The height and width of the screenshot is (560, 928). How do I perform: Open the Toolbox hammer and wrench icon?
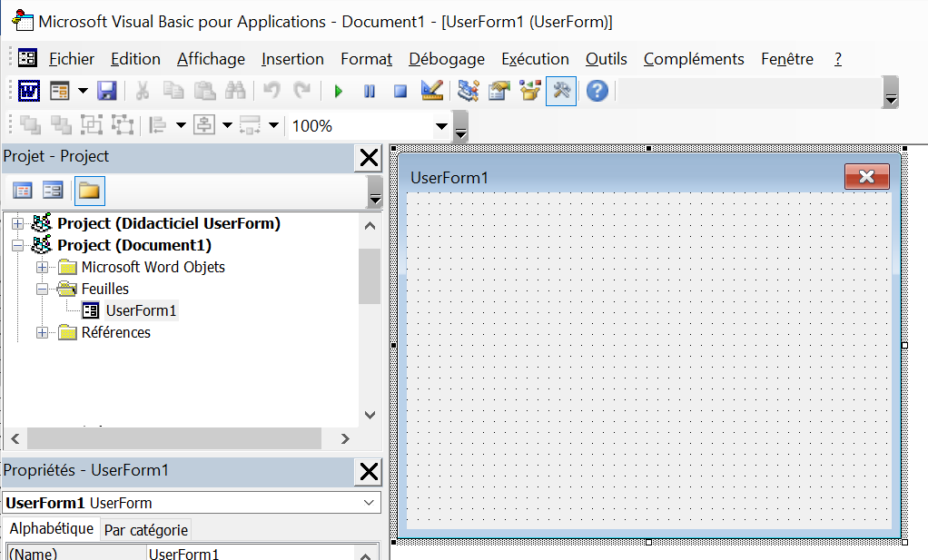click(x=561, y=91)
